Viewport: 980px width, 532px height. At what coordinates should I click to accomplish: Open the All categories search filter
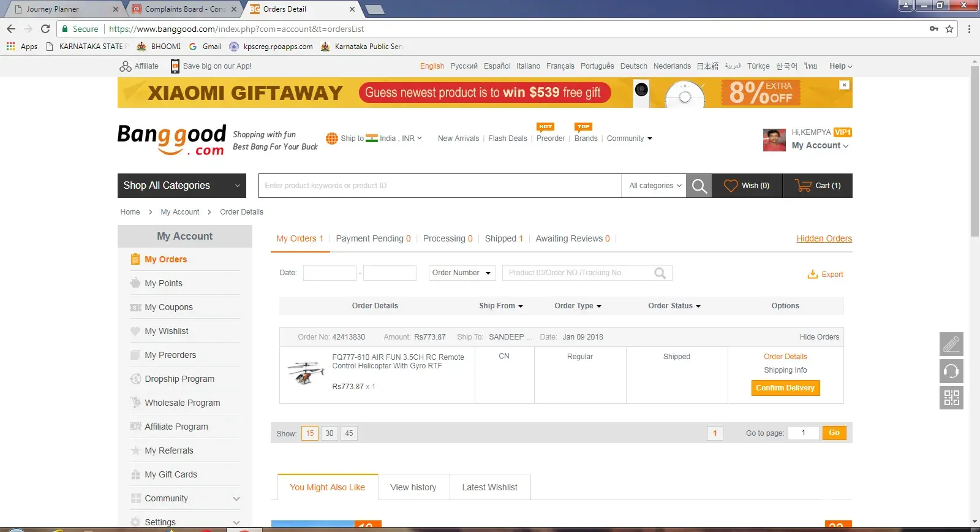[x=655, y=186]
